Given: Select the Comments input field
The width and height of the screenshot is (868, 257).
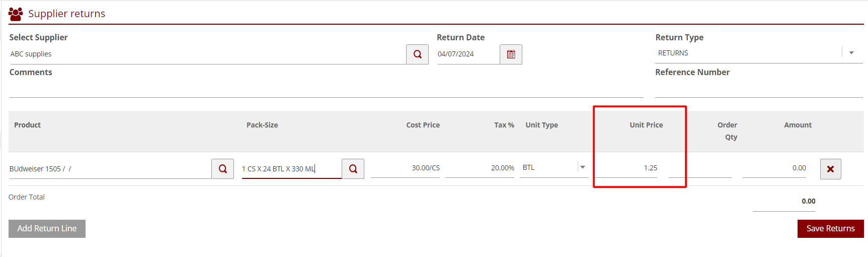Looking at the screenshot, I should (326, 89).
